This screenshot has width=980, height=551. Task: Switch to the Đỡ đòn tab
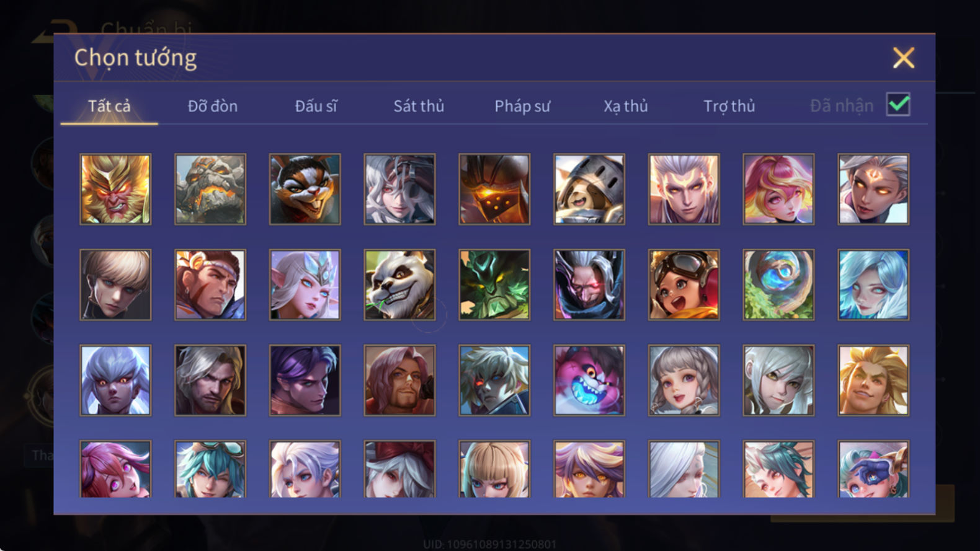pyautogui.click(x=213, y=106)
